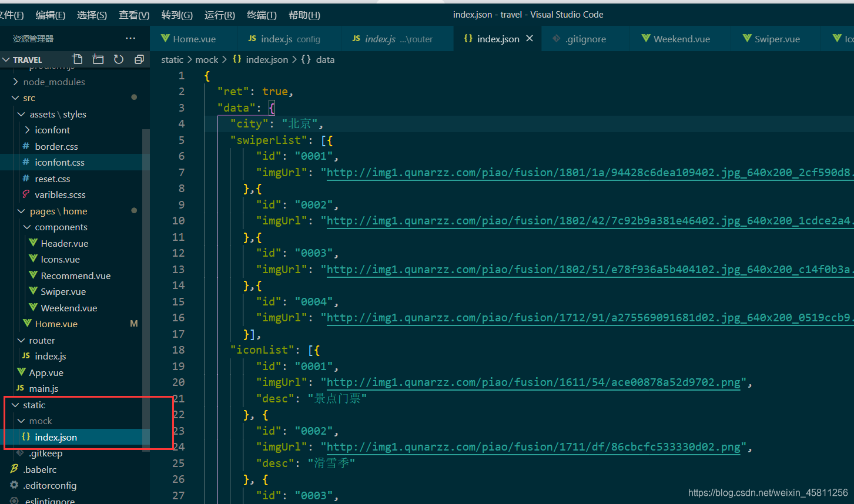Open the View (查看) menu
Screen dimensions: 854x504
click(x=134, y=15)
